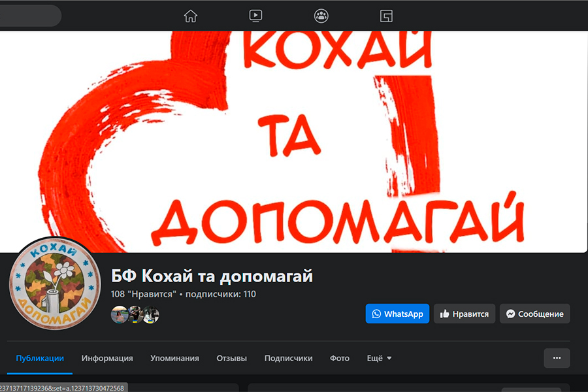Click the third follower avatar
Image resolution: width=588 pixels, height=392 pixels.
click(x=151, y=314)
